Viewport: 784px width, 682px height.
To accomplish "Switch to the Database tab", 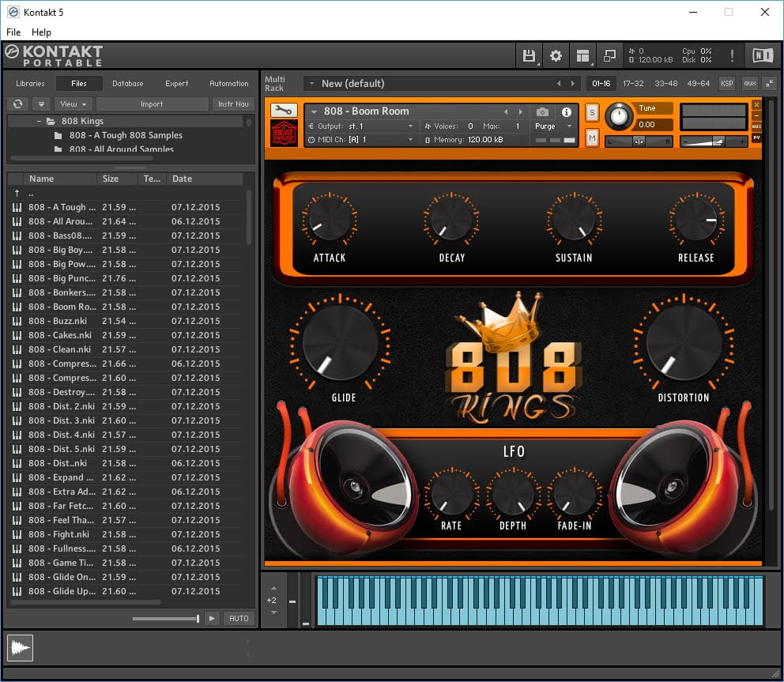I will pyautogui.click(x=127, y=84).
